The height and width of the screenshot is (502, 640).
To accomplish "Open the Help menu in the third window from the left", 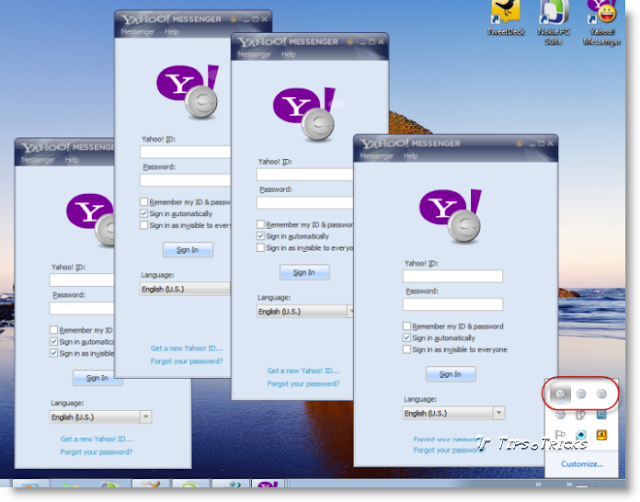I will point(288,54).
